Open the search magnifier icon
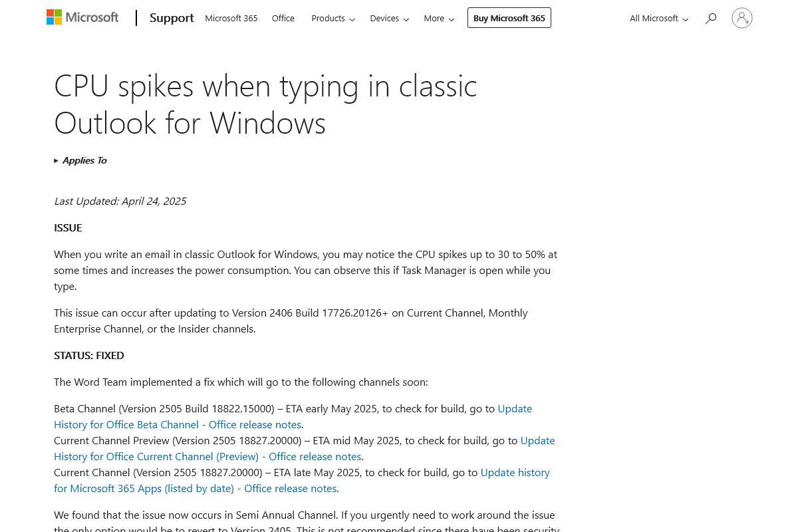 point(711,19)
